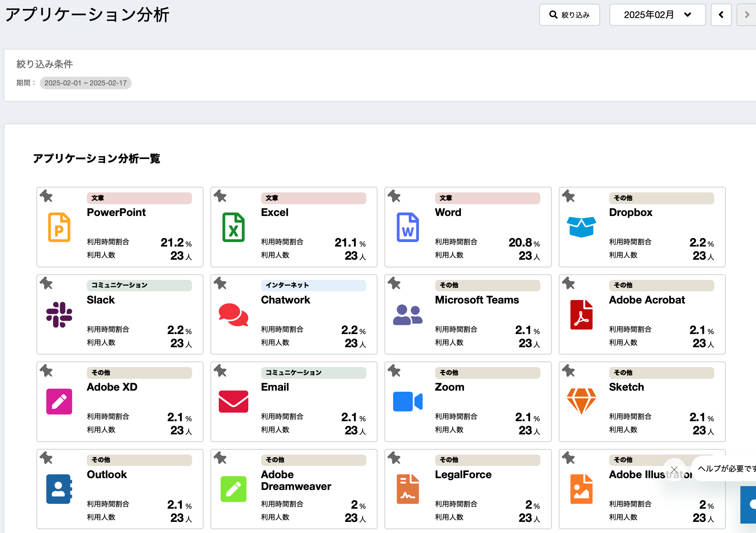Click the Adobe XD app name

pos(112,387)
